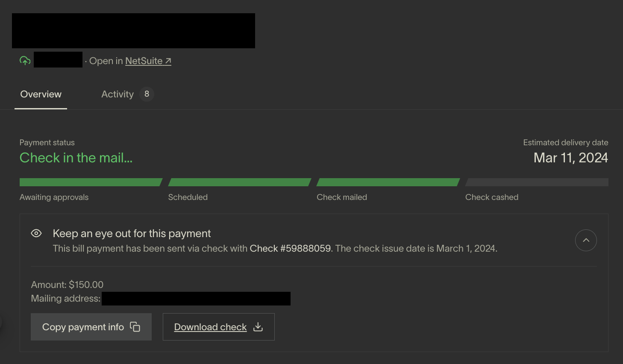Switch to the Overview tab
The width and height of the screenshot is (623, 364).
tap(41, 94)
